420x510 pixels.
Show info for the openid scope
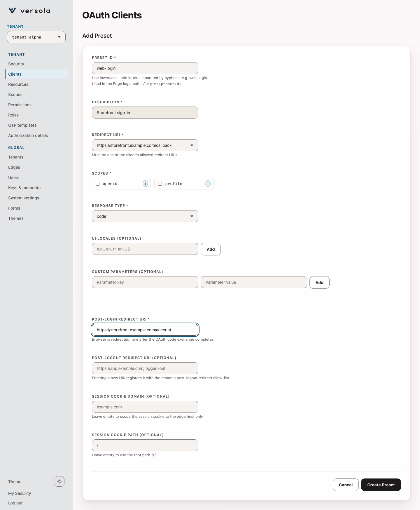tap(145, 184)
